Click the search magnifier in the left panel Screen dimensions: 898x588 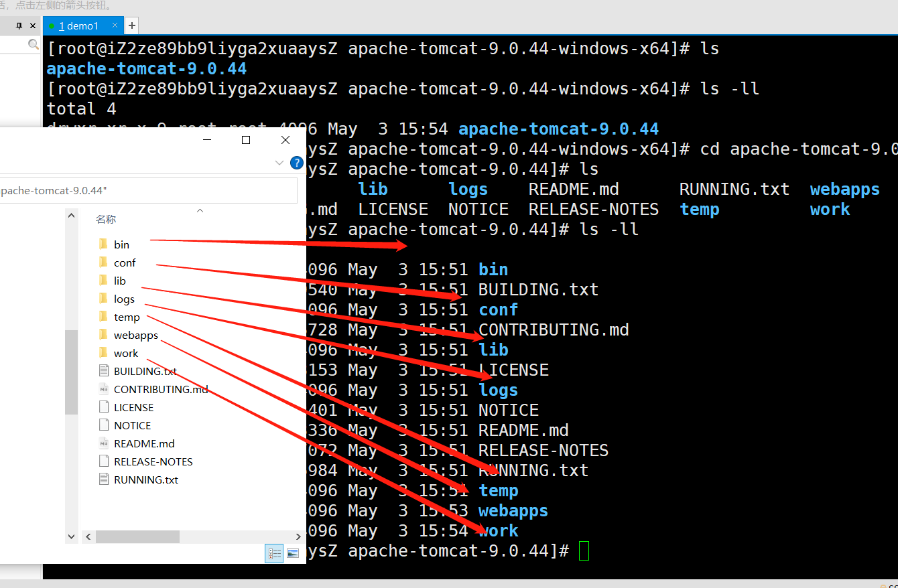[x=34, y=44]
